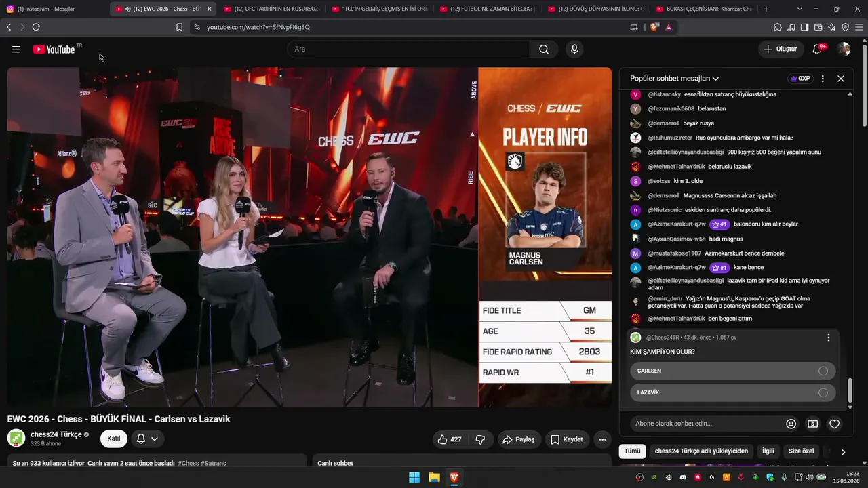Open the chess24 Türkçe channel avatar
This screenshot has width=868, height=488.
[16, 438]
